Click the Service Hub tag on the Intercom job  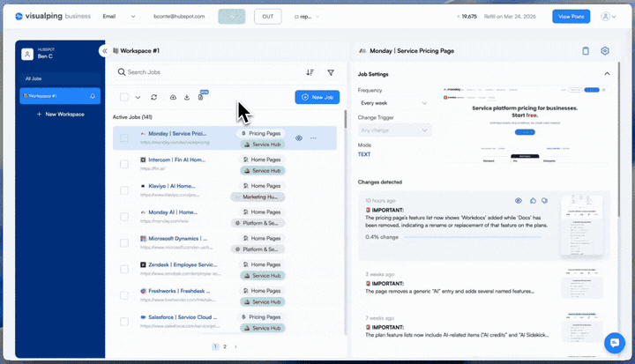pos(263,170)
